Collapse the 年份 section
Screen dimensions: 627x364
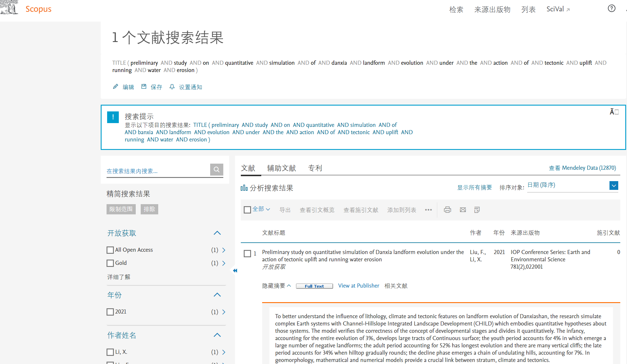click(x=217, y=295)
